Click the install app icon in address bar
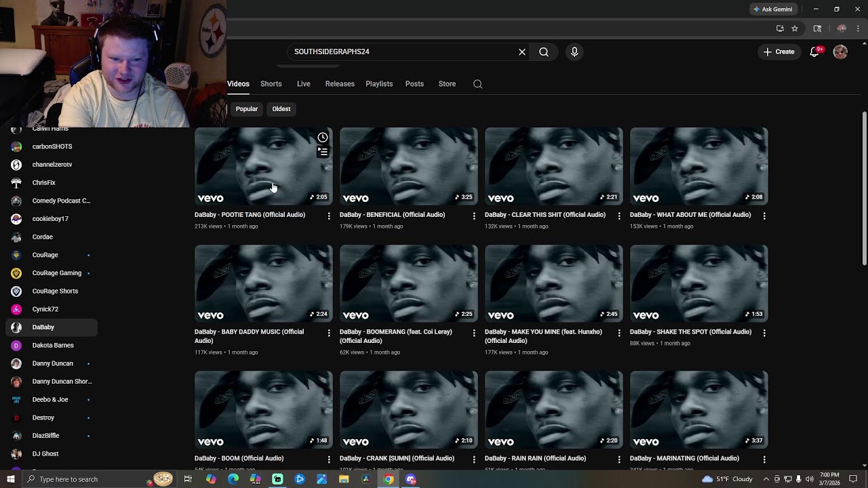Viewport: 868px width, 488px height. coord(780,28)
